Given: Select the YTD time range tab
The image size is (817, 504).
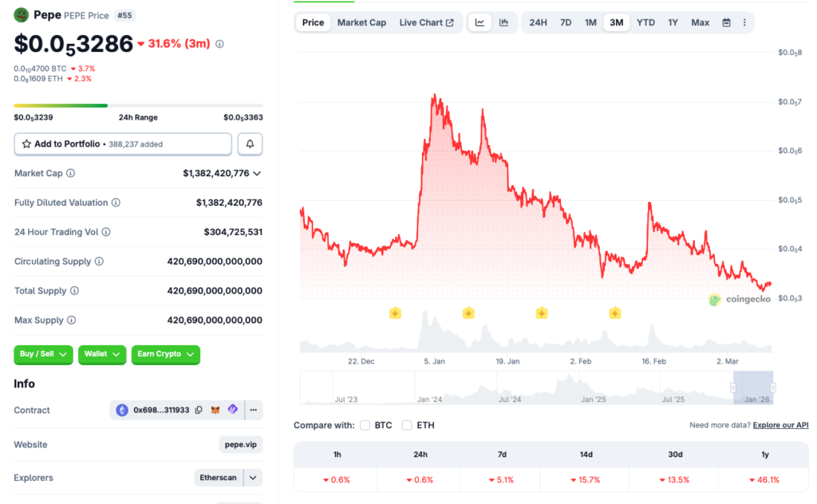Looking at the screenshot, I should click(x=645, y=22).
